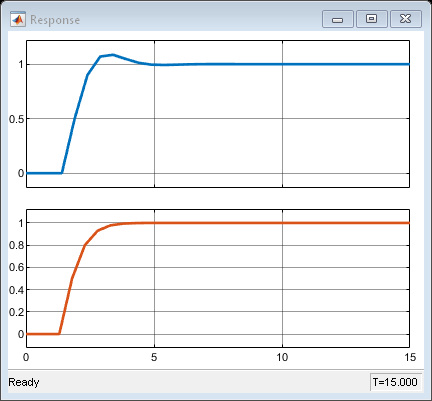Screen dimensions: 432x401
Task: Maximize the Response window
Action: coord(372,19)
